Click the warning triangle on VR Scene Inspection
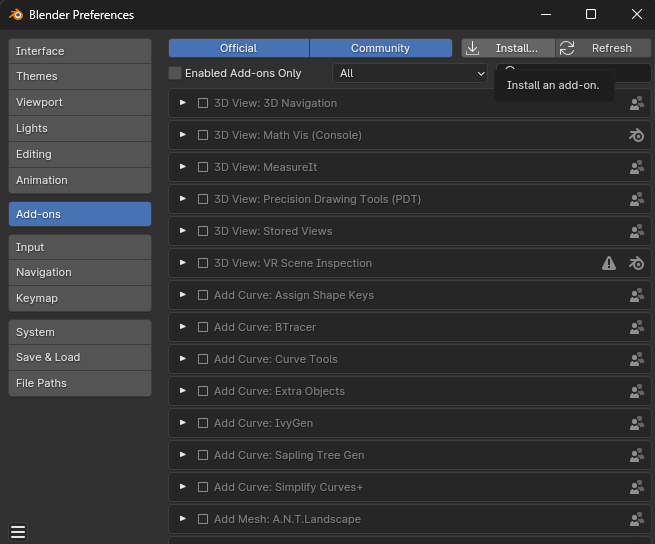 click(609, 263)
